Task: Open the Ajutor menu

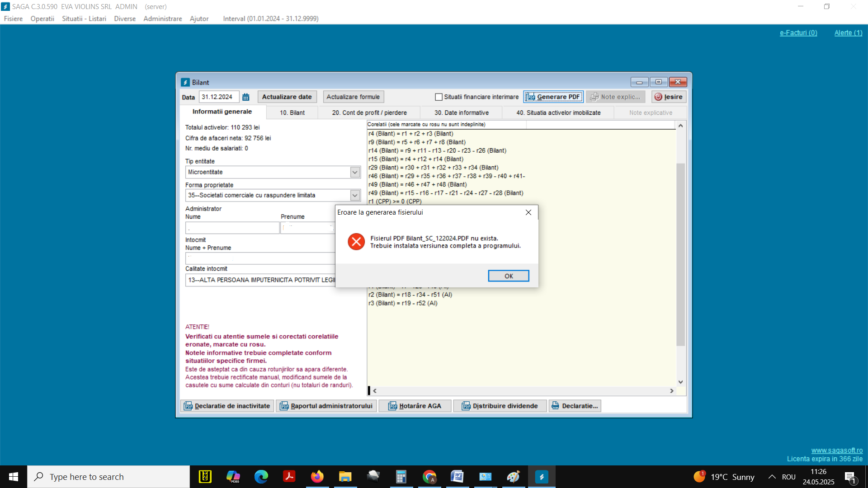Action: pyautogui.click(x=199, y=19)
